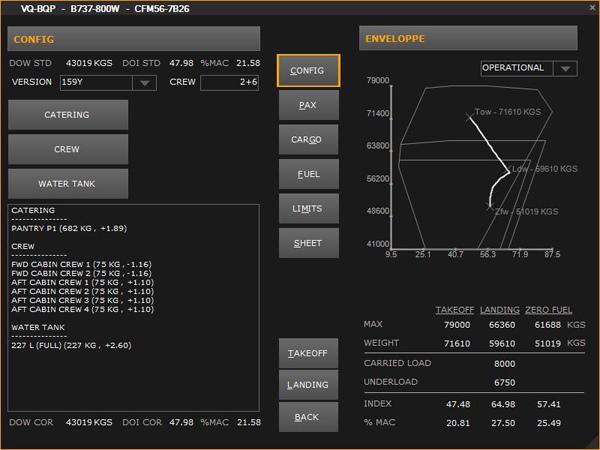Click the Tow marker on envelope chart
Image resolution: width=600 pixels, height=450 pixels.
(x=470, y=118)
